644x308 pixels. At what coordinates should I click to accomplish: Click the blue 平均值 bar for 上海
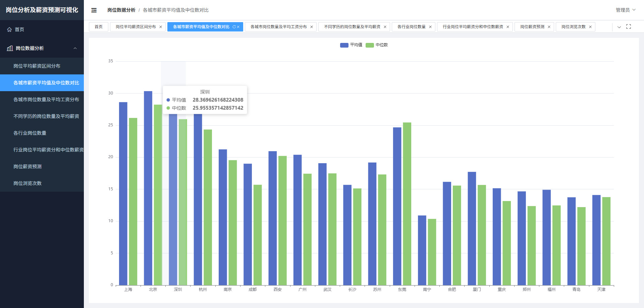(x=123, y=194)
